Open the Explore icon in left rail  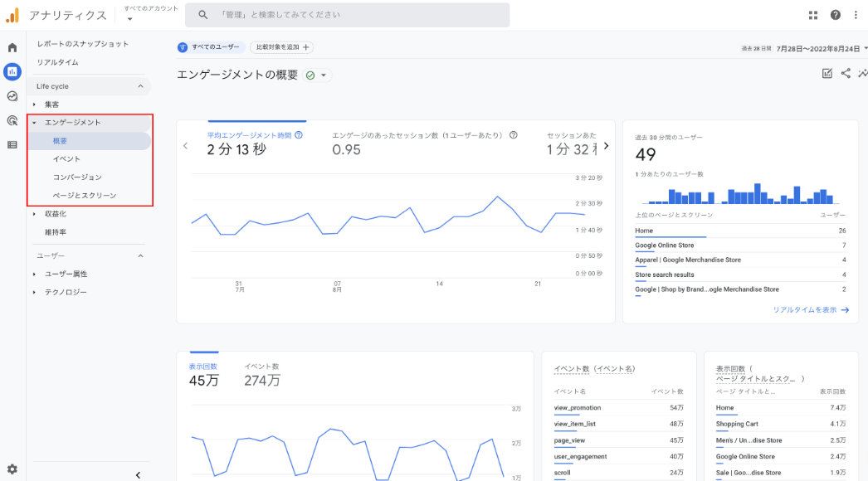click(x=12, y=96)
